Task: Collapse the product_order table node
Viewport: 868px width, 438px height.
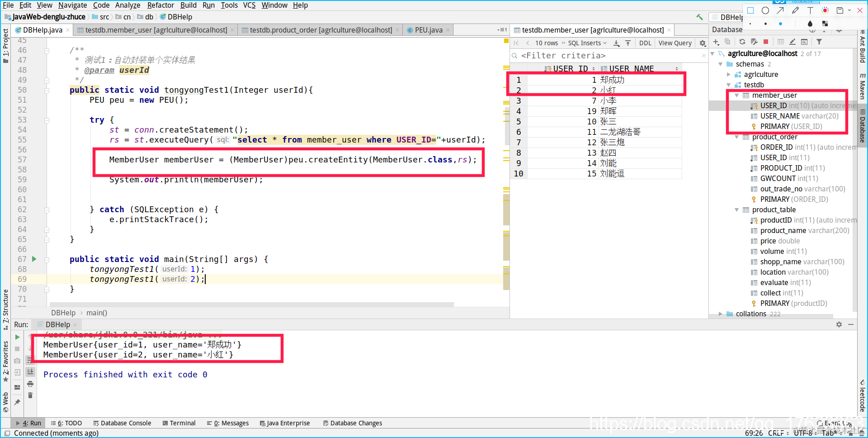Action: [737, 137]
